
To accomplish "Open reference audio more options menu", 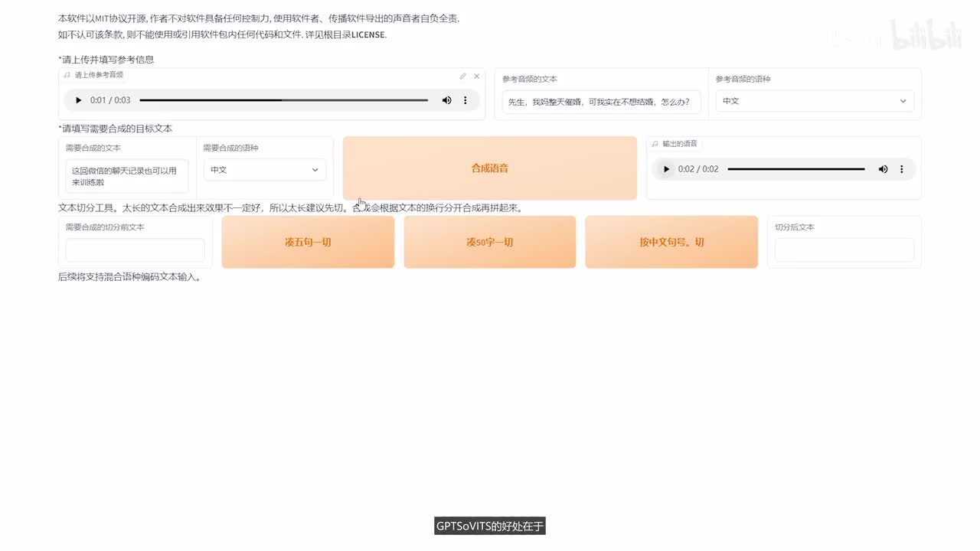I will (465, 100).
